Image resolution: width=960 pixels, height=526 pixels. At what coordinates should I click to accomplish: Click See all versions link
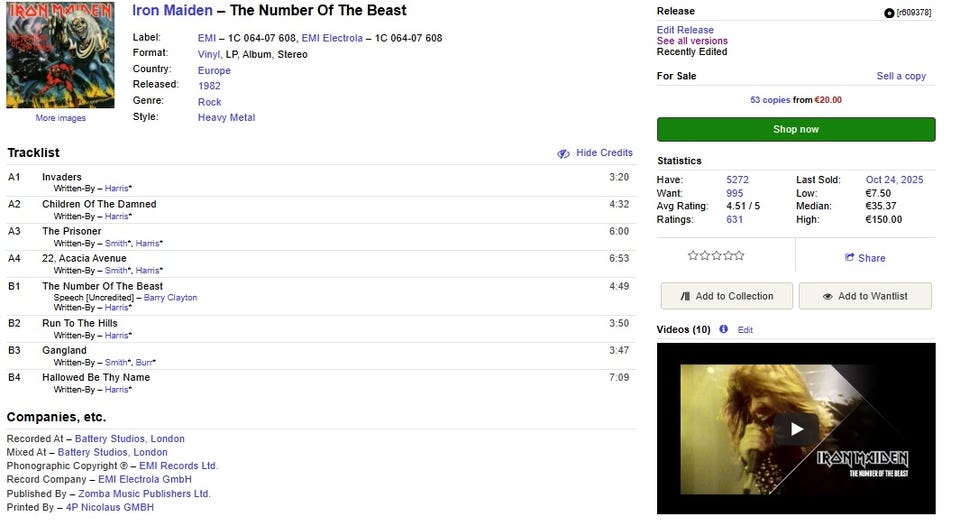[x=692, y=41]
